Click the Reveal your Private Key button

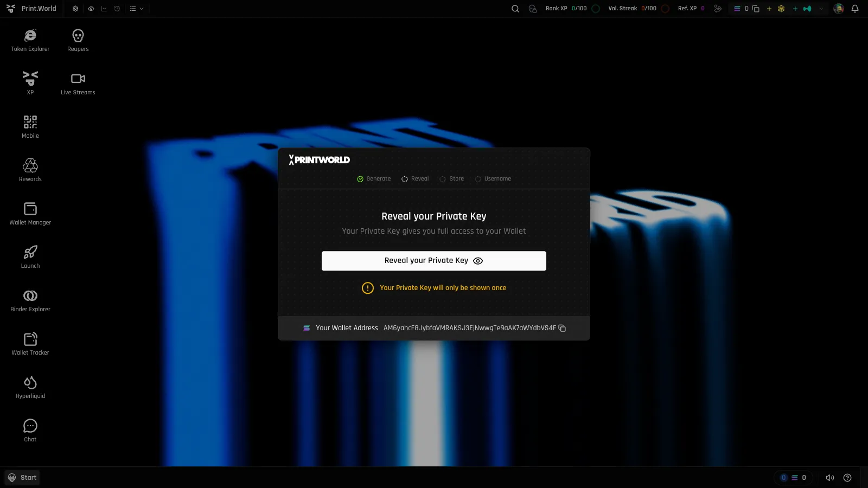click(434, 261)
